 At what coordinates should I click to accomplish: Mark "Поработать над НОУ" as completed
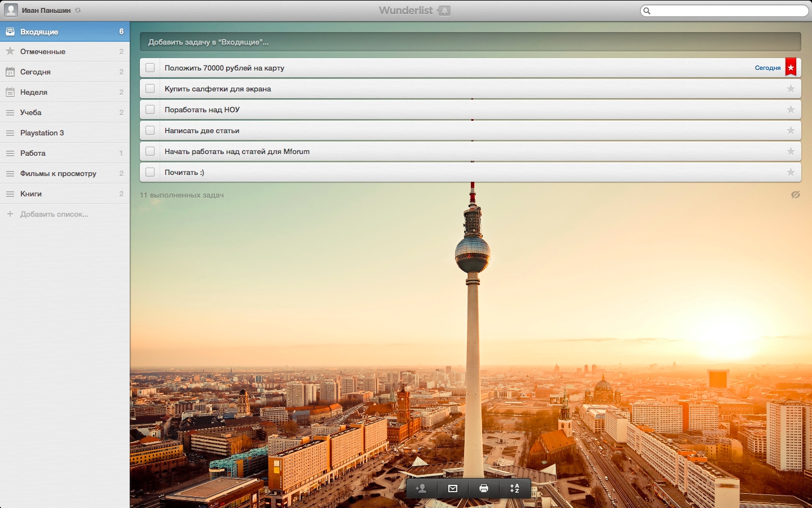(150, 110)
